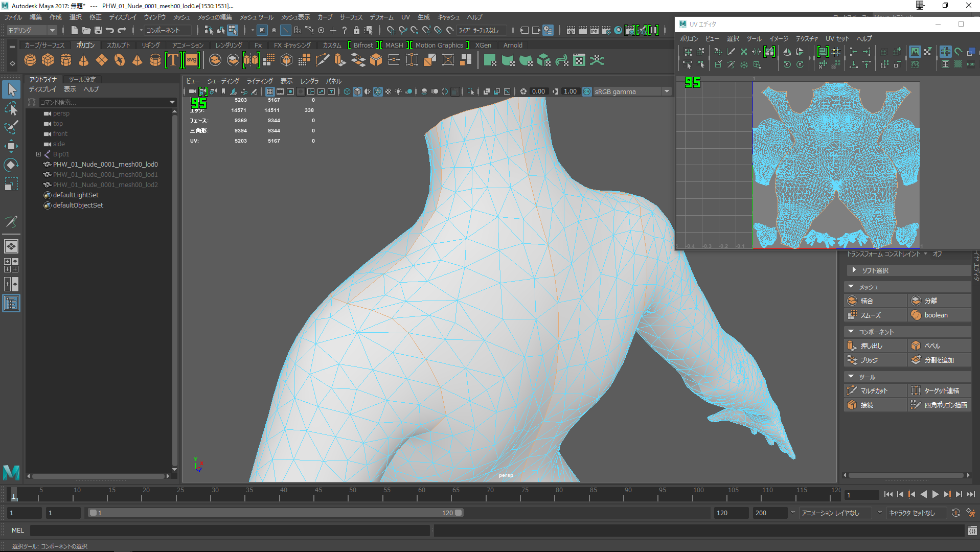Click the polygon Type tool icon
The width and height of the screenshot is (980, 552).
[x=173, y=60]
